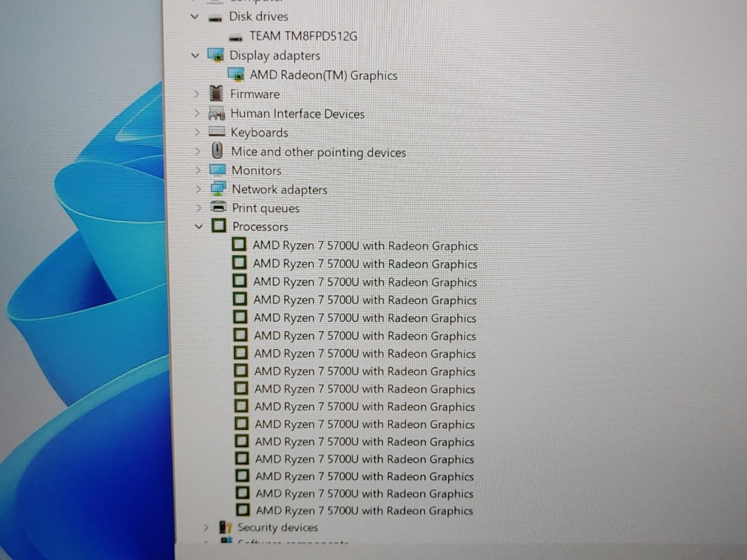Collapse the Disk drives category
The width and height of the screenshot is (747, 560).
[195, 17]
